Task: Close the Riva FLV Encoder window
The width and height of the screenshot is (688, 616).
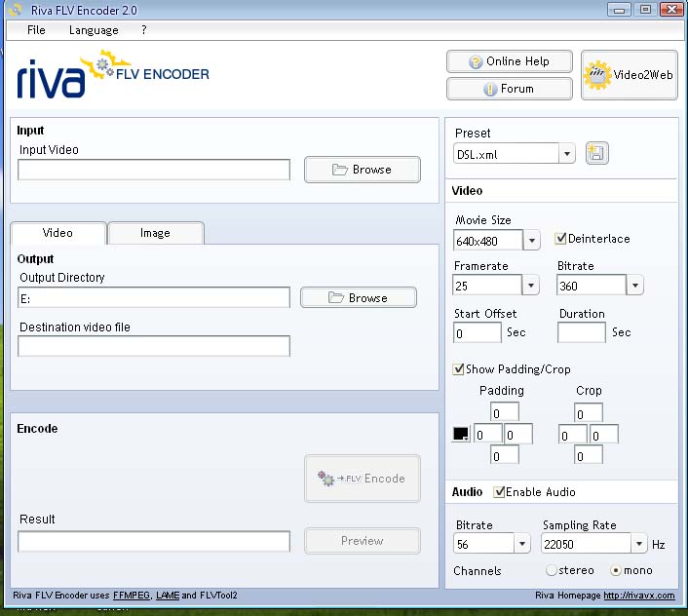Action: (x=671, y=9)
